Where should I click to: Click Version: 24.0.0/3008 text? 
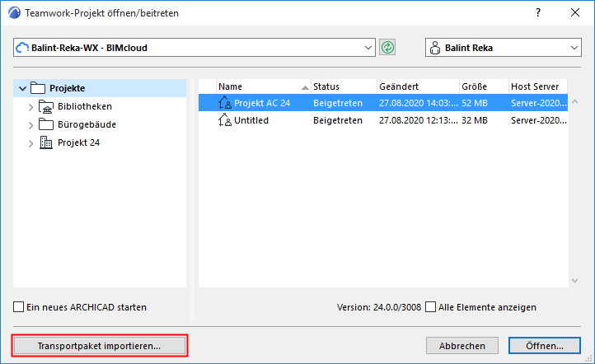[x=379, y=307]
